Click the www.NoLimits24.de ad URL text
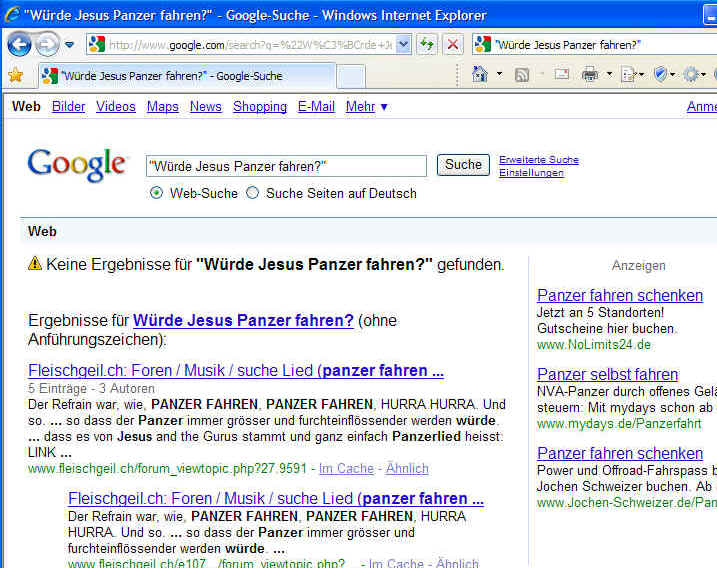Viewport: 717px width, 568px height. [594, 344]
